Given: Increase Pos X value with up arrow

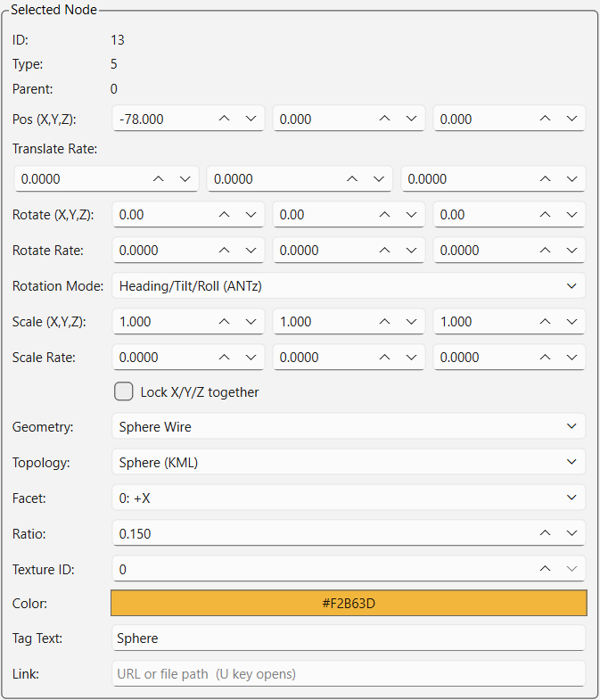Looking at the screenshot, I should click(224, 119).
